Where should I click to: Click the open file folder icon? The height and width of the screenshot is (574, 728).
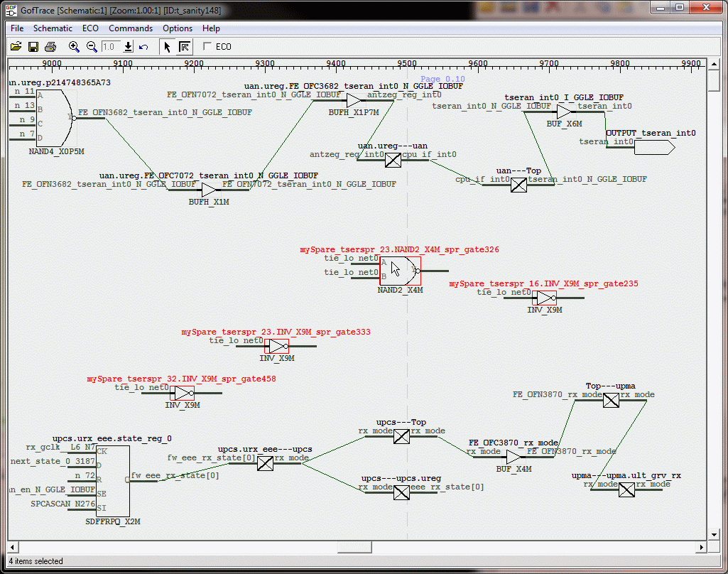tap(16, 47)
